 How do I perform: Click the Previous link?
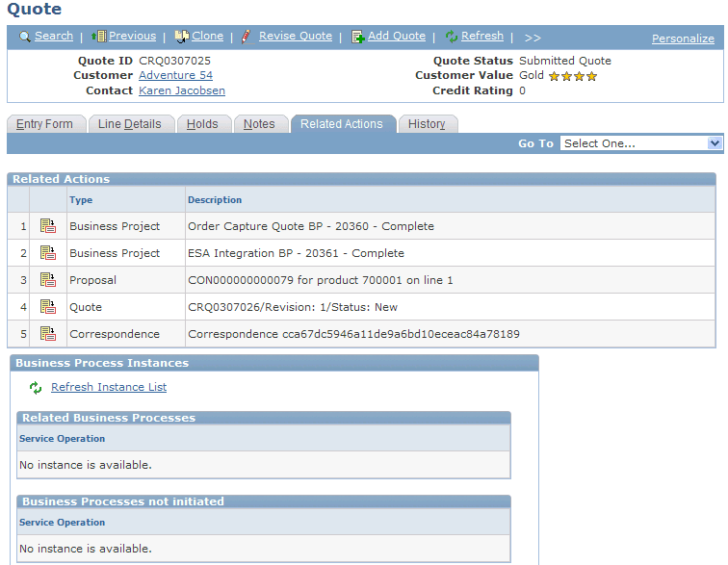click(x=132, y=36)
